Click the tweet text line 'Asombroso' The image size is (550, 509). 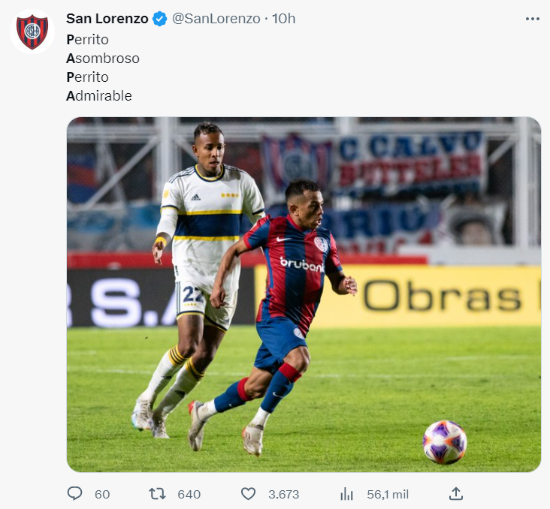pos(103,58)
